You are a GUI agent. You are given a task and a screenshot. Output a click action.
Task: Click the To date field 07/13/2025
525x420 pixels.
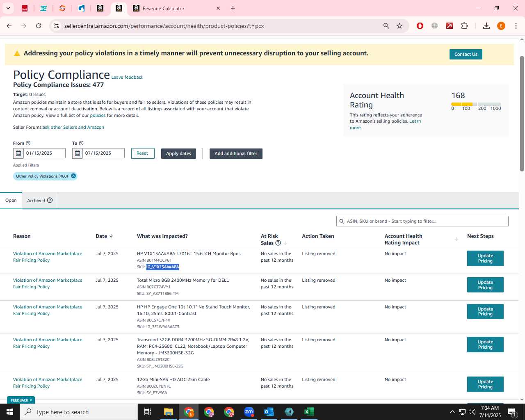(103, 153)
